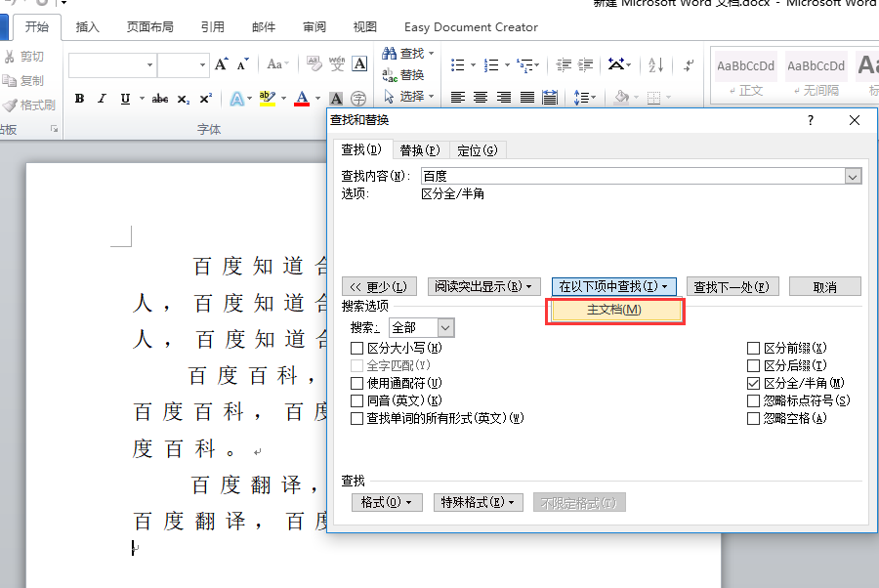Click the 查找下一处(F) button
Viewport: 879px width, 588px height.
[732, 287]
